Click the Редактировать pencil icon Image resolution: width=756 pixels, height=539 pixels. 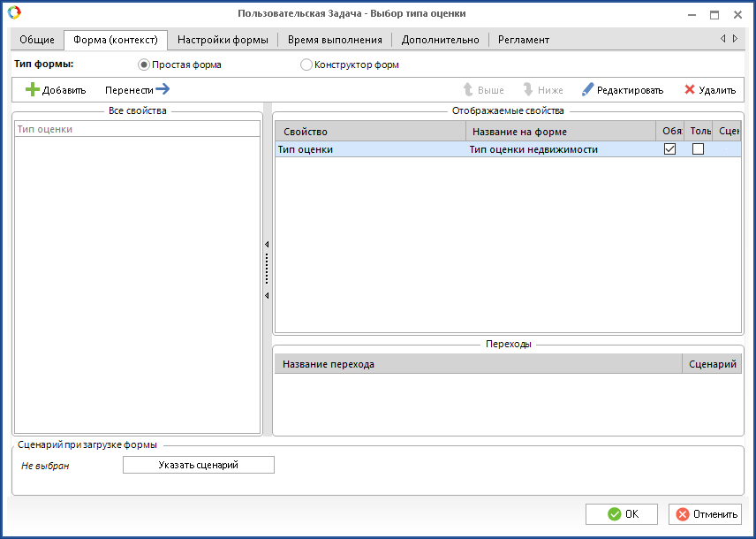[587, 90]
